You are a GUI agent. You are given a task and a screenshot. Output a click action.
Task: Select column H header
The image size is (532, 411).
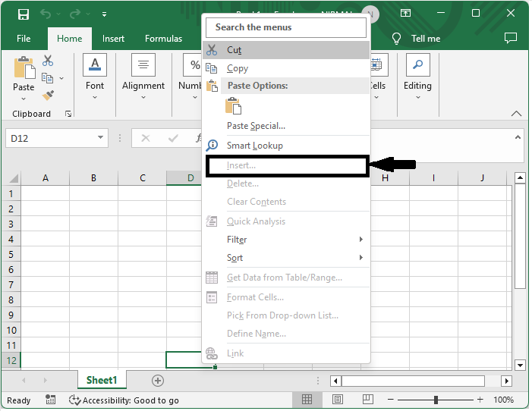[385, 178]
